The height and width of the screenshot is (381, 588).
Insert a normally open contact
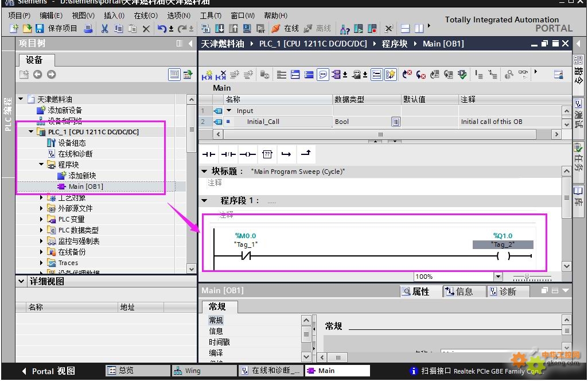click(x=208, y=154)
